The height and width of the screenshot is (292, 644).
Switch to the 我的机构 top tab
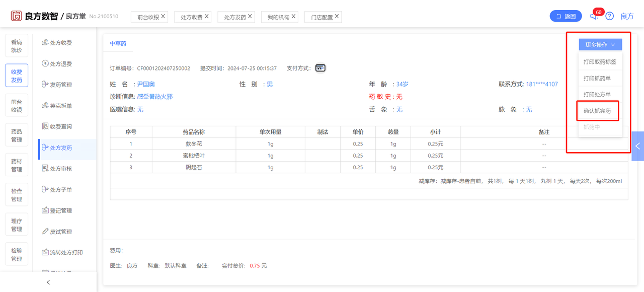[279, 17]
